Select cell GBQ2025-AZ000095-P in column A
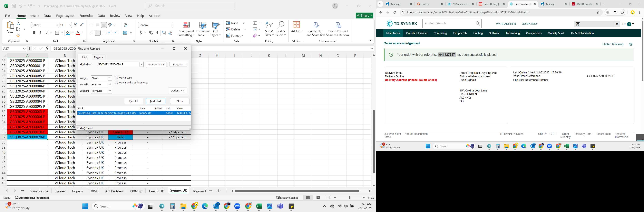The height and width of the screenshot is (212, 644). point(27,106)
